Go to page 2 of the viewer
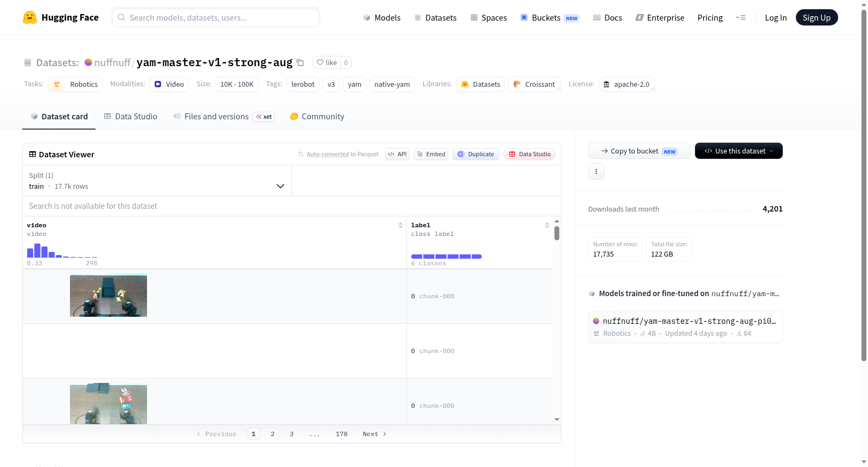 click(272, 434)
